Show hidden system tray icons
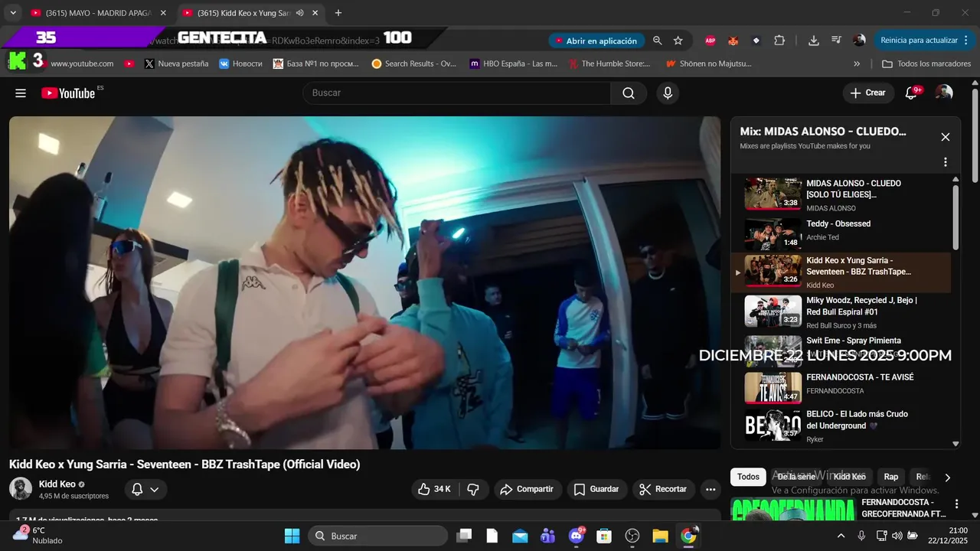 point(841,536)
